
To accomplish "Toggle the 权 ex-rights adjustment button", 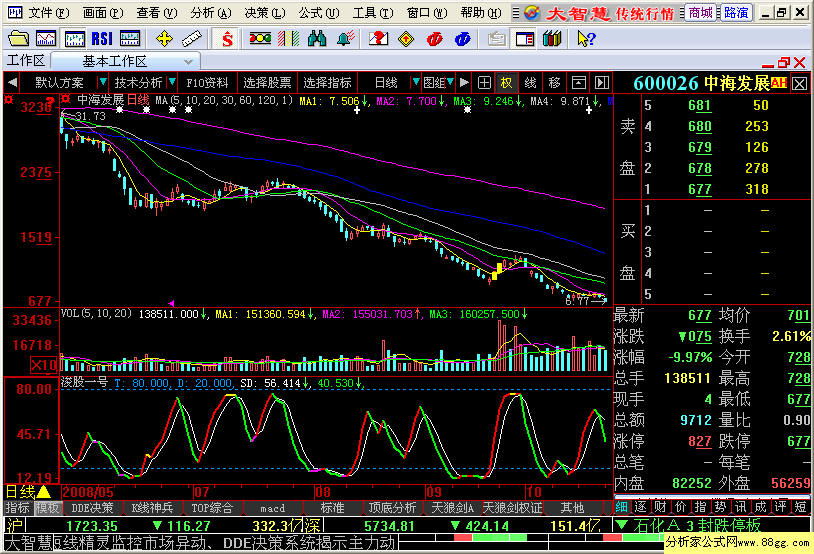I will [506, 83].
